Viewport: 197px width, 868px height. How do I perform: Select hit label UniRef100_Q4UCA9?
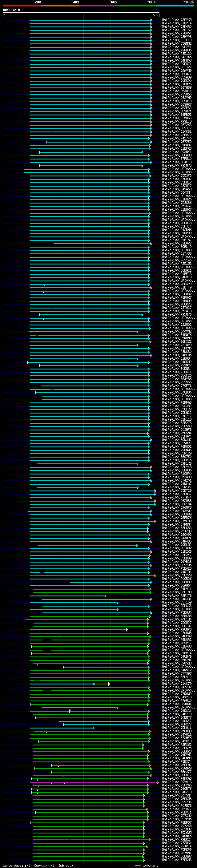pyautogui.click(x=177, y=636)
